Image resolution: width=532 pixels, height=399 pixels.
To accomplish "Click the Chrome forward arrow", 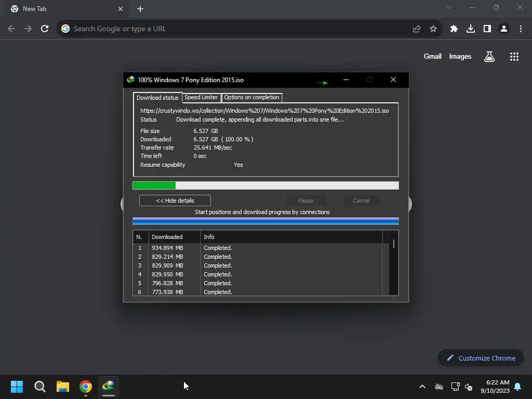I will [28, 29].
